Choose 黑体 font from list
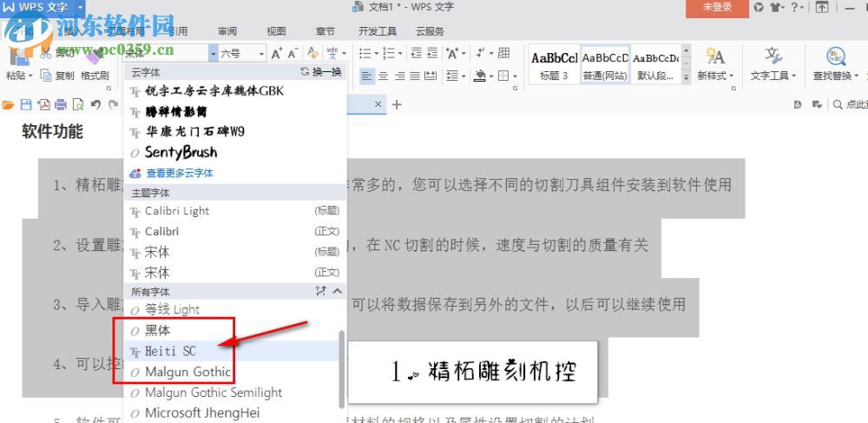Screen dimensions: 868x423 tap(233, 331)
